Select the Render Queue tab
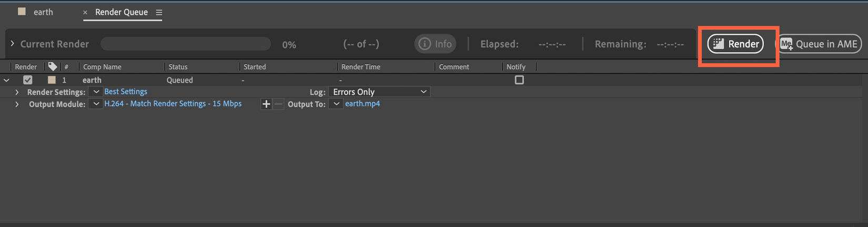Image resolution: width=868 pixels, height=227 pixels. coord(122,12)
